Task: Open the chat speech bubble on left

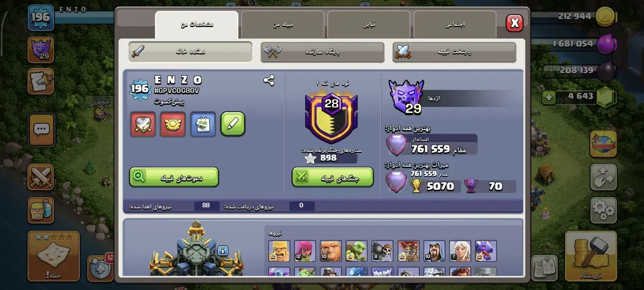Action: pyautogui.click(x=41, y=130)
